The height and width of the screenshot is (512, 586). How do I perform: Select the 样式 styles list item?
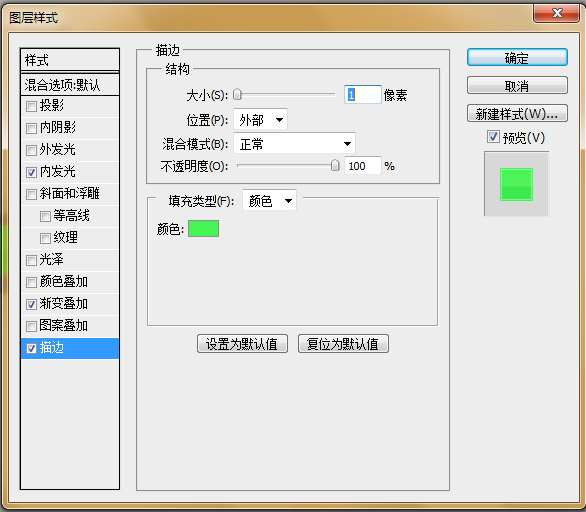[70, 60]
